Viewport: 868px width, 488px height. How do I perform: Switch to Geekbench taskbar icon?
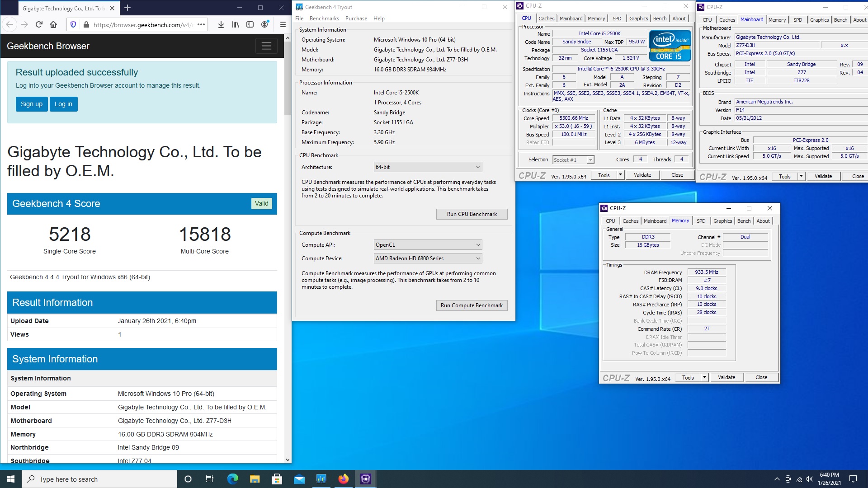coord(321,479)
